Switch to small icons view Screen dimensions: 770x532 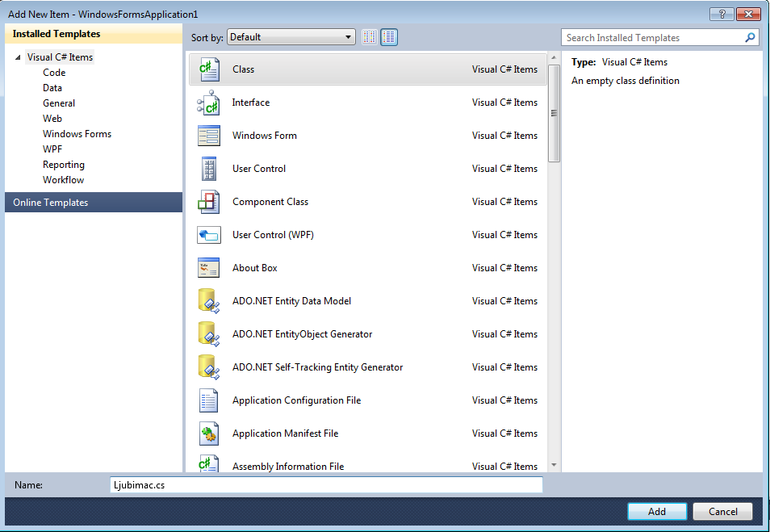[x=370, y=37]
